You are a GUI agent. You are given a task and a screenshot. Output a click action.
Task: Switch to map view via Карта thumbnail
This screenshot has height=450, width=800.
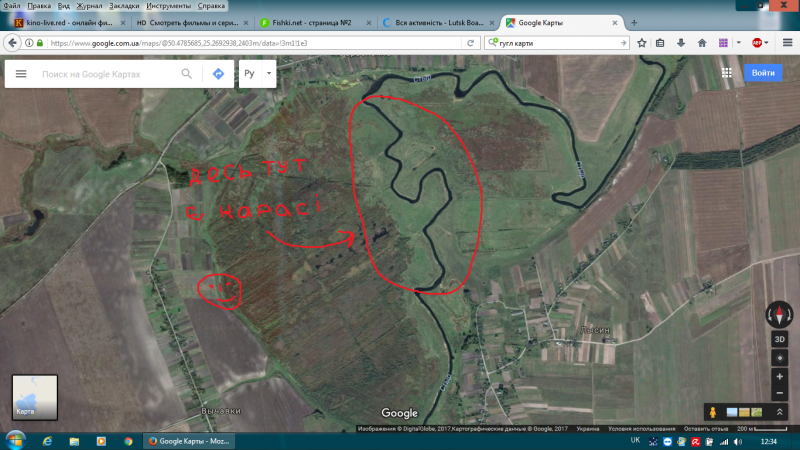34,397
